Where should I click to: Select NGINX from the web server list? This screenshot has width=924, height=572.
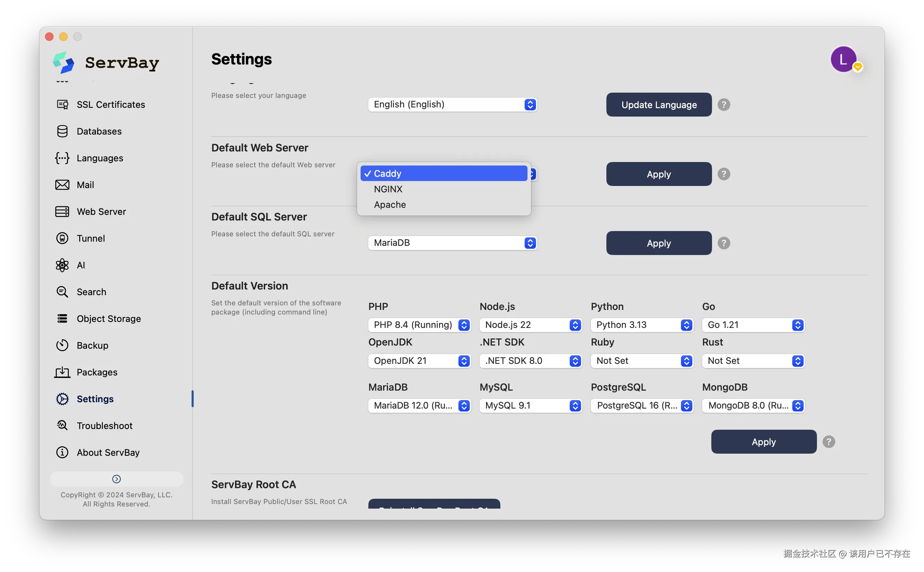[388, 189]
